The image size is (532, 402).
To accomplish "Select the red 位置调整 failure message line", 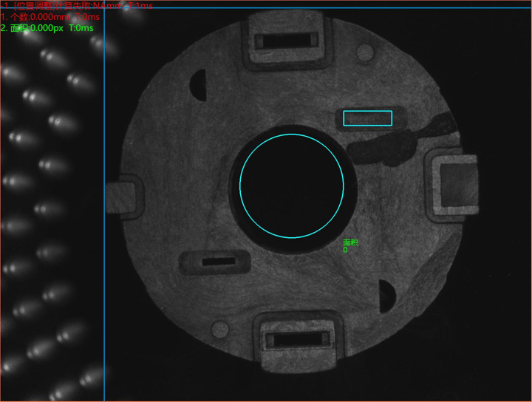I will click(x=78, y=6).
